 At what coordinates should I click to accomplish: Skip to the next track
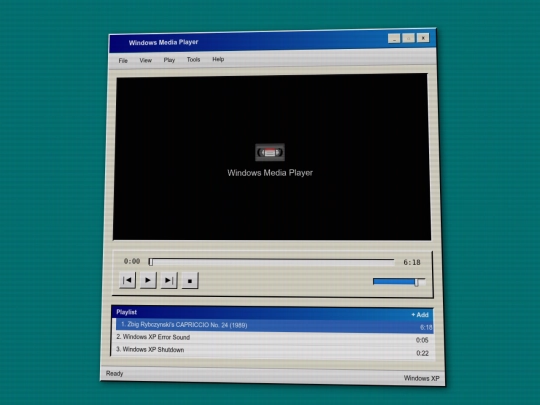[169, 280]
